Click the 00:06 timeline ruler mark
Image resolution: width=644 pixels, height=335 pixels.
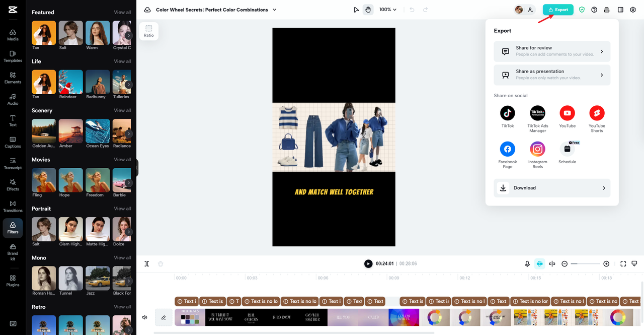pos(323,278)
